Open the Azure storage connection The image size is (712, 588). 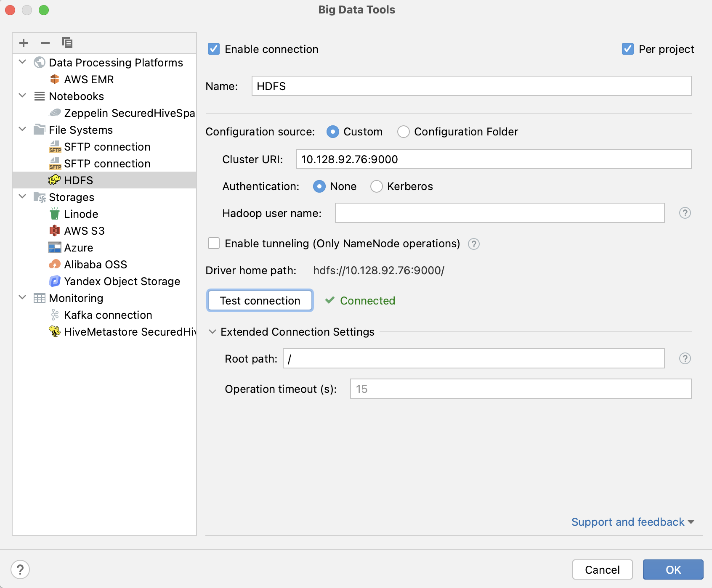pos(78,247)
